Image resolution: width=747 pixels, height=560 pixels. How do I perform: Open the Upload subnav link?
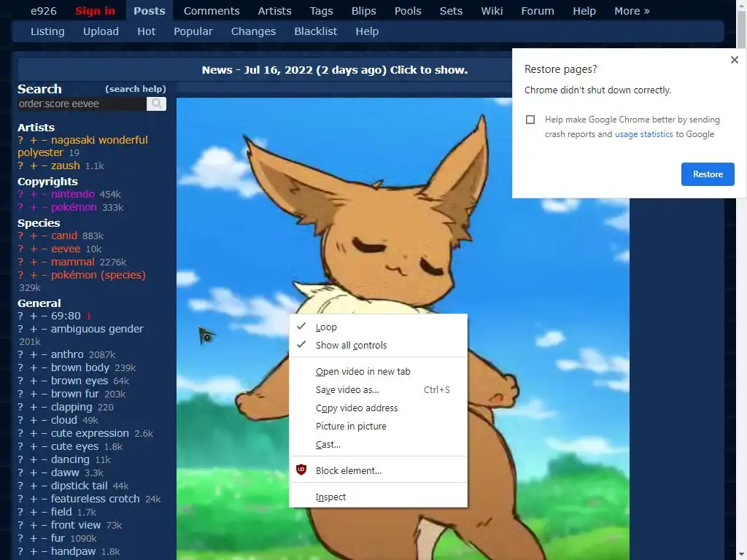pos(101,31)
